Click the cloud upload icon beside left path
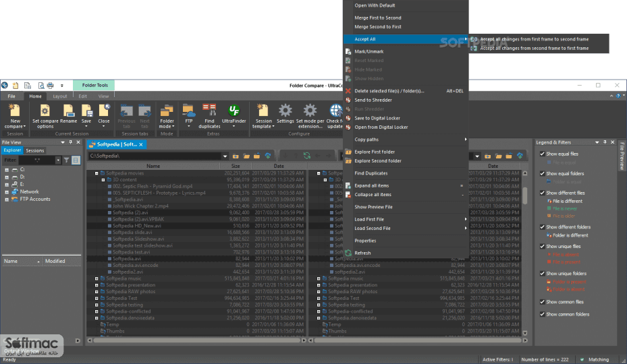 [x=268, y=156]
